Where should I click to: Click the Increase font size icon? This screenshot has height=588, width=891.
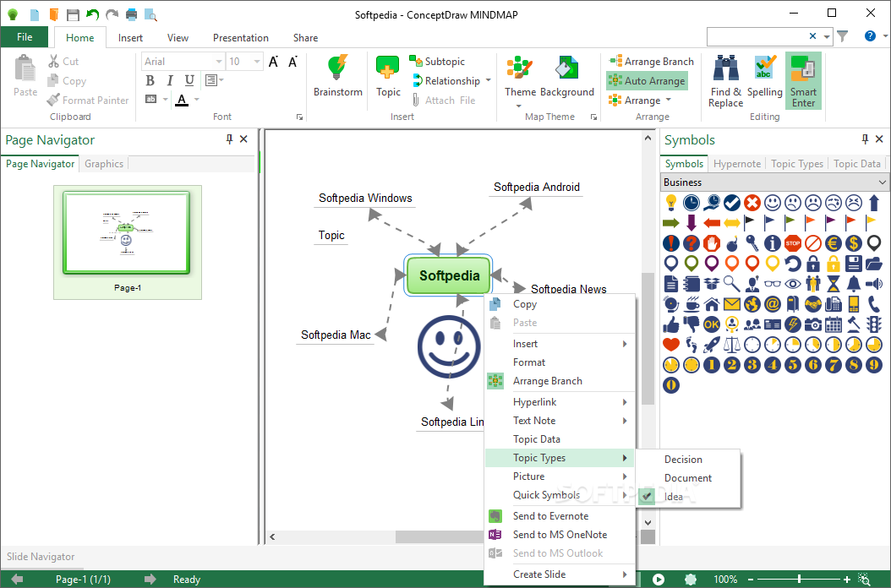tap(273, 62)
